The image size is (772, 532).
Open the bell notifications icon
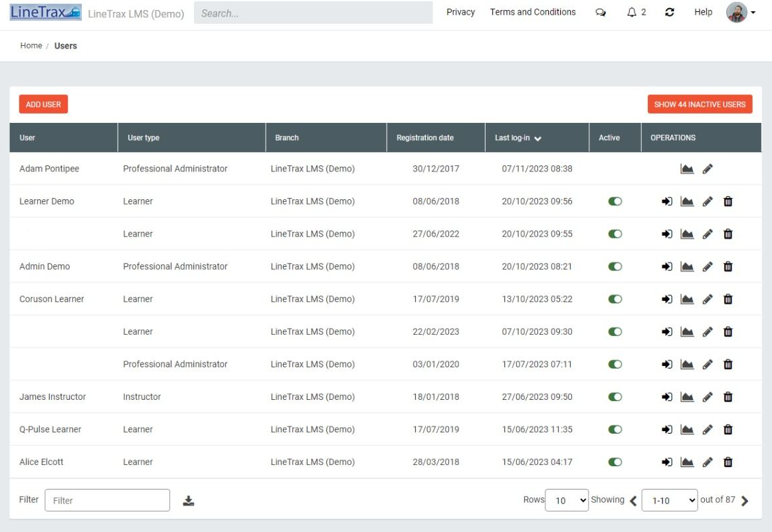coord(632,13)
